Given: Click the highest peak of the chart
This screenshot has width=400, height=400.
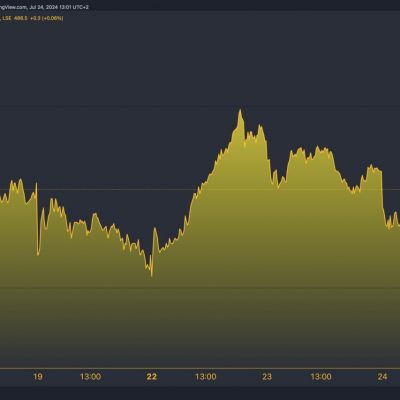Looking at the screenshot, I should point(240,110).
